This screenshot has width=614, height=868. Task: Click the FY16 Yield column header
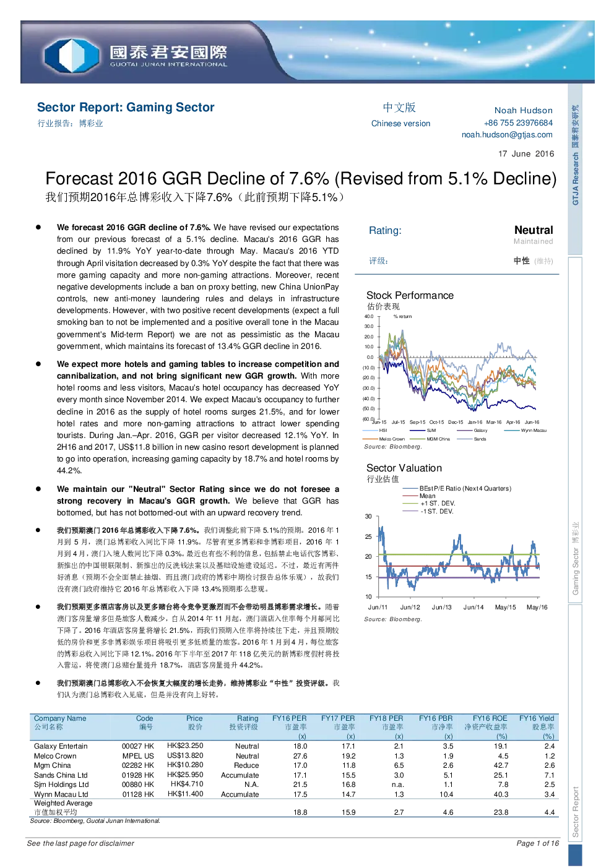click(537, 718)
